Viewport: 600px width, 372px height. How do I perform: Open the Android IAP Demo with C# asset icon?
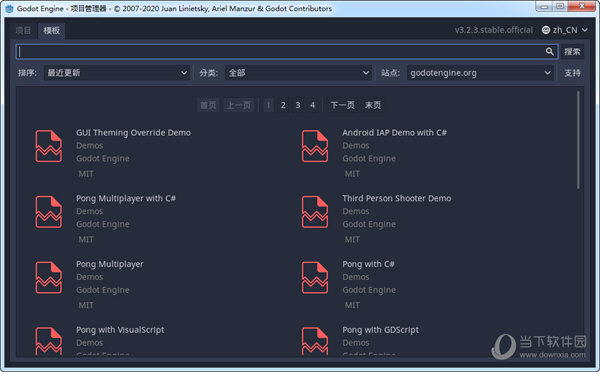(315, 146)
